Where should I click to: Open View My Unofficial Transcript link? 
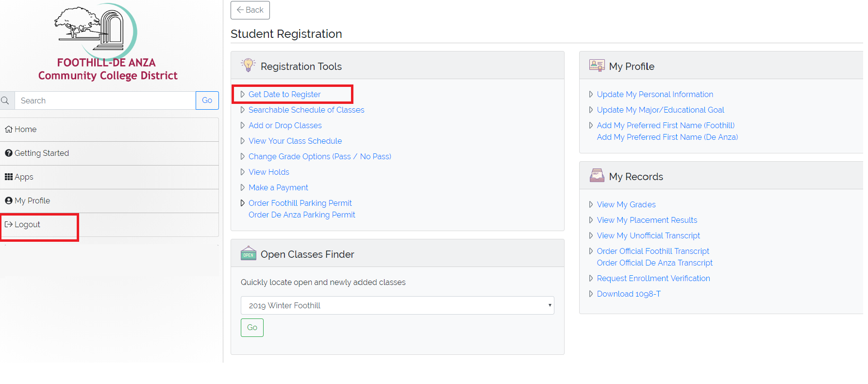[x=649, y=235]
